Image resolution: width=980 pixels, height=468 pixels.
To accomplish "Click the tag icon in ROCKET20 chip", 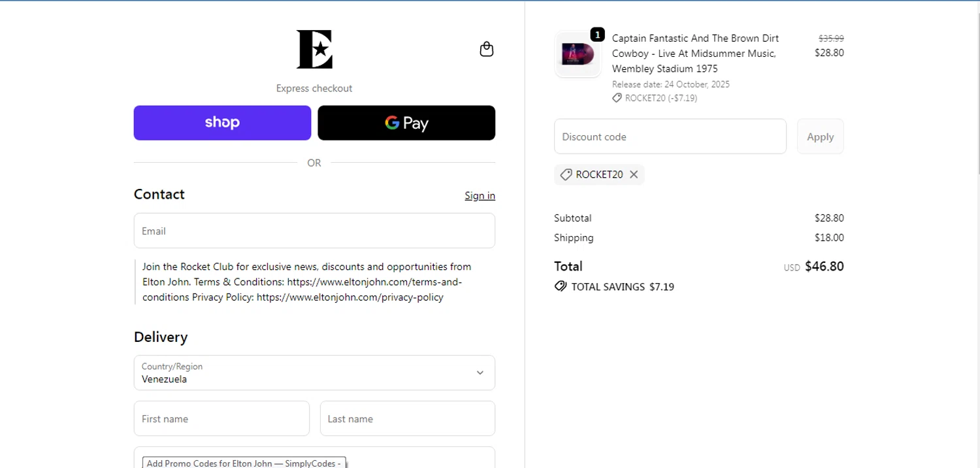I will 566,175.
